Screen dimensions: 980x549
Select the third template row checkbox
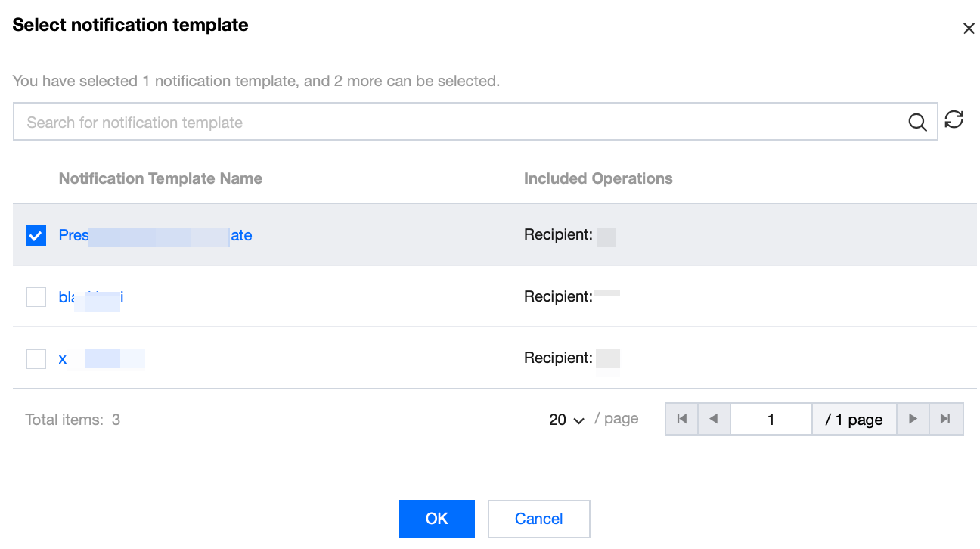[x=36, y=358]
